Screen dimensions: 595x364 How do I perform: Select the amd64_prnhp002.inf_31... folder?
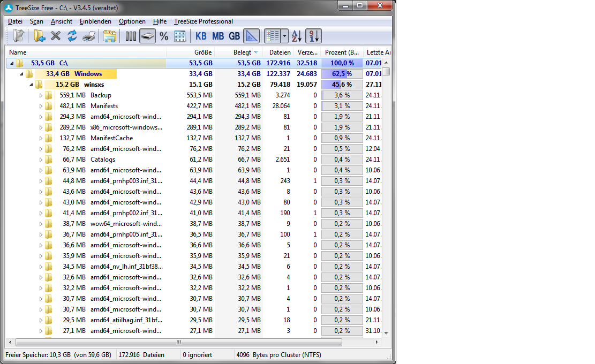pyautogui.click(x=126, y=213)
